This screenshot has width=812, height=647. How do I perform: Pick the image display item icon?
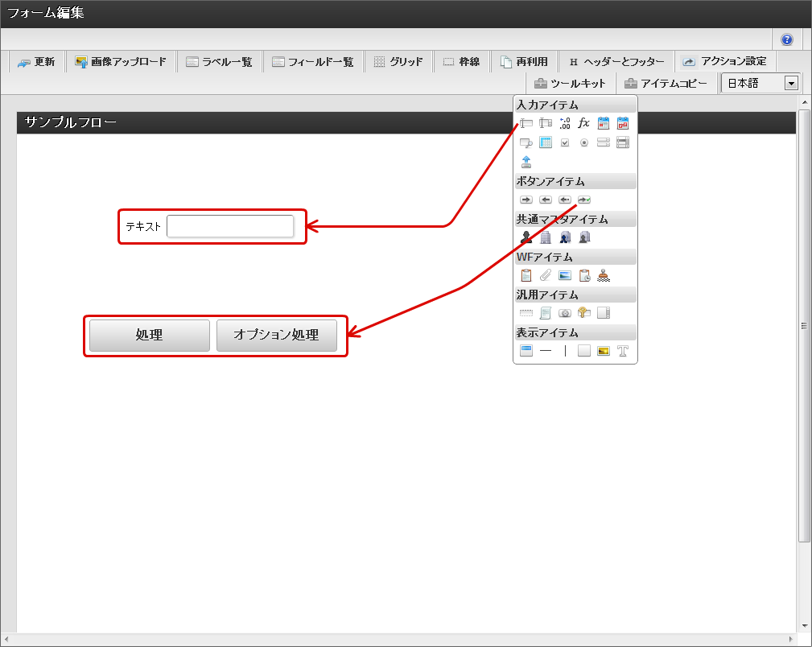pos(604,351)
